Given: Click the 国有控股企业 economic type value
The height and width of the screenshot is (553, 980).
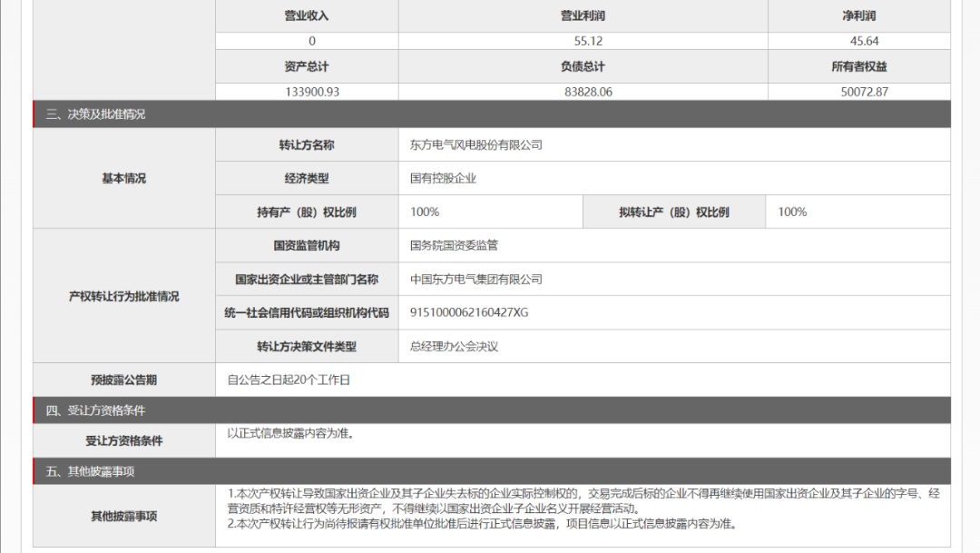Looking at the screenshot, I should 443,179.
